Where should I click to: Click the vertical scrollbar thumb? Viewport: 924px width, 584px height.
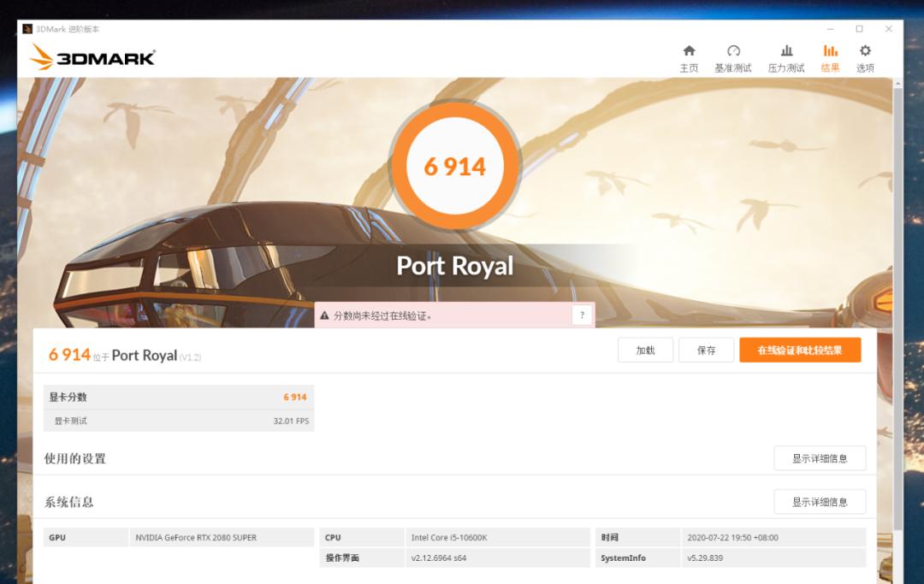pos(897,309)
